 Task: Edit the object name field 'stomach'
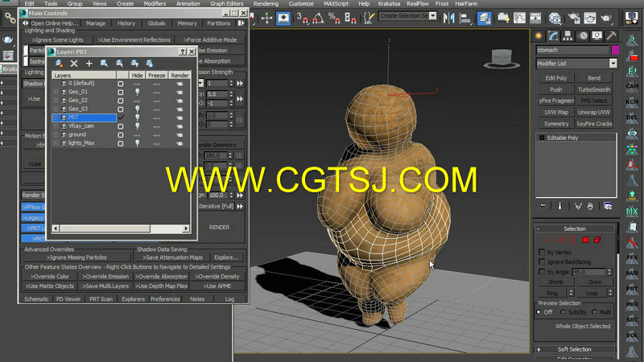(572, 50)
